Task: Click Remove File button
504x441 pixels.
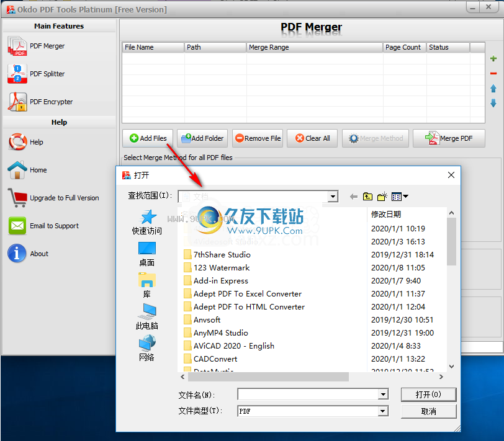Action: [258, 138]
